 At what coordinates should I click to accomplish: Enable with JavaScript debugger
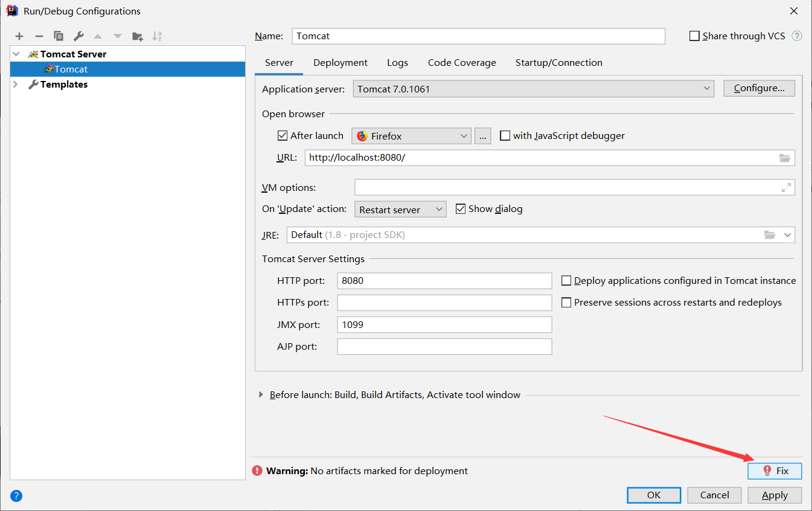point(505,136)
